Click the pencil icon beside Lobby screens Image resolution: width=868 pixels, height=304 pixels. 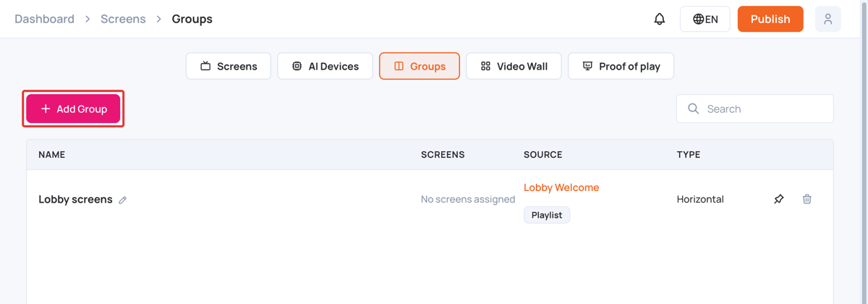[x=123, y=200]
